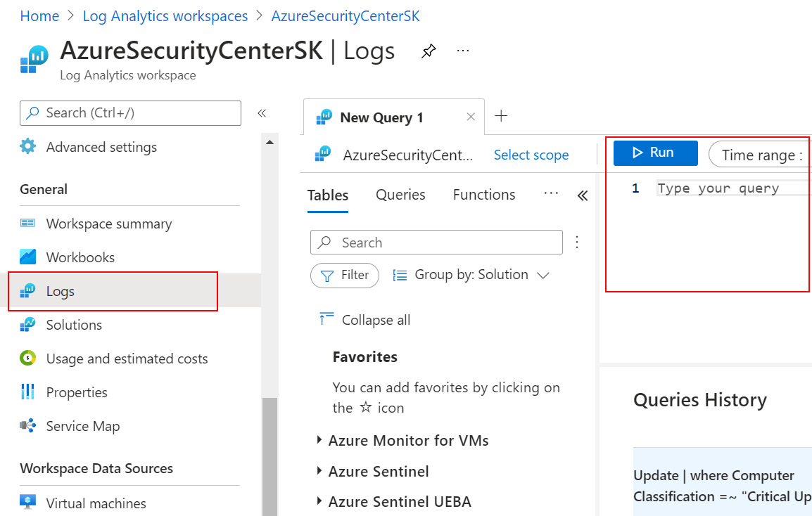
Task: Click AzureSecurityCenterSK breadcrumb link
Action: click(345, 16)
